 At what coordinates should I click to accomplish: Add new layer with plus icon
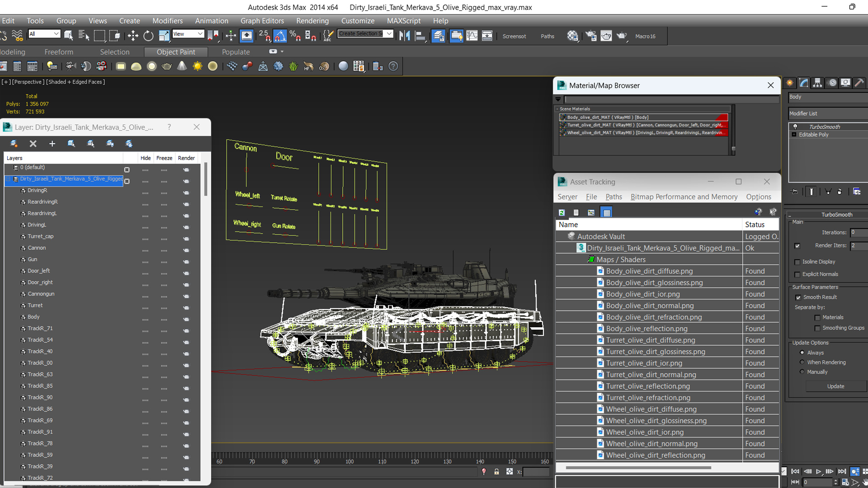click(52, 144)
